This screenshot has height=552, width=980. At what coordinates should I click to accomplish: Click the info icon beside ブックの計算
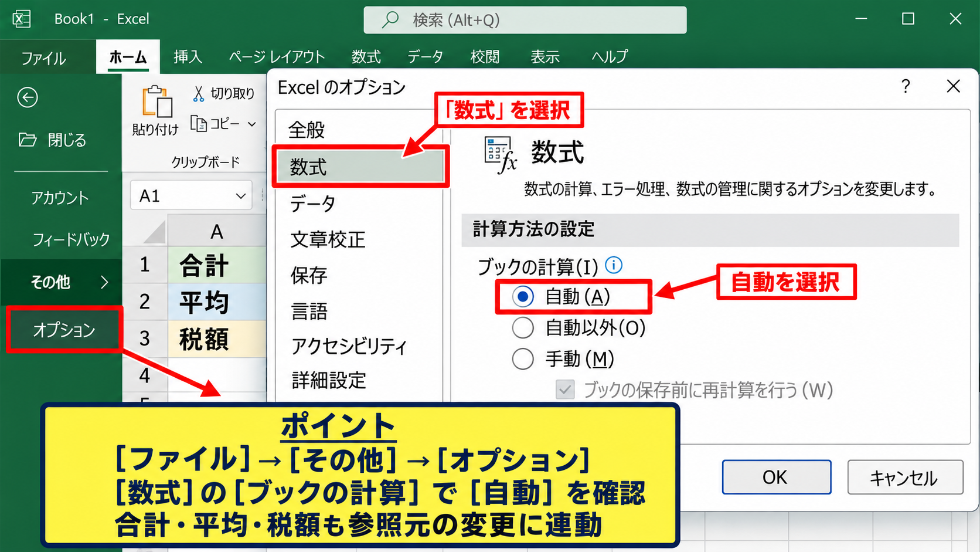614,265
